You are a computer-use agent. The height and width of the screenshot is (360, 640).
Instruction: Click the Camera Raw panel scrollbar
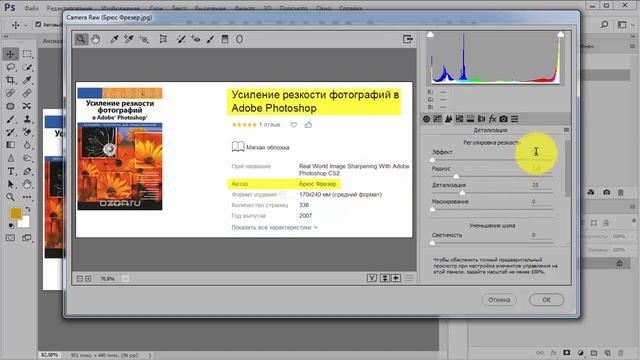click(x=567, y=168)
